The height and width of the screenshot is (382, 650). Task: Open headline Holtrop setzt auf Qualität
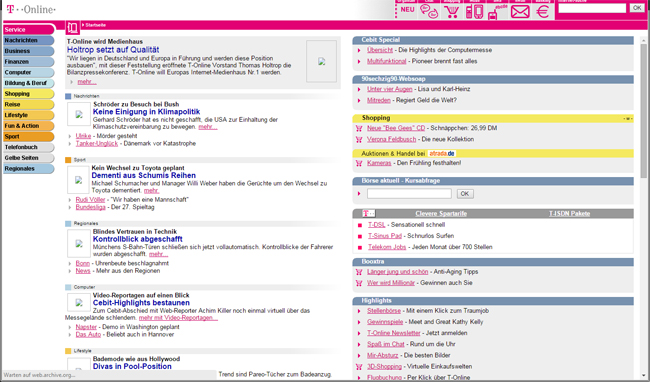[x=113, y=50]
